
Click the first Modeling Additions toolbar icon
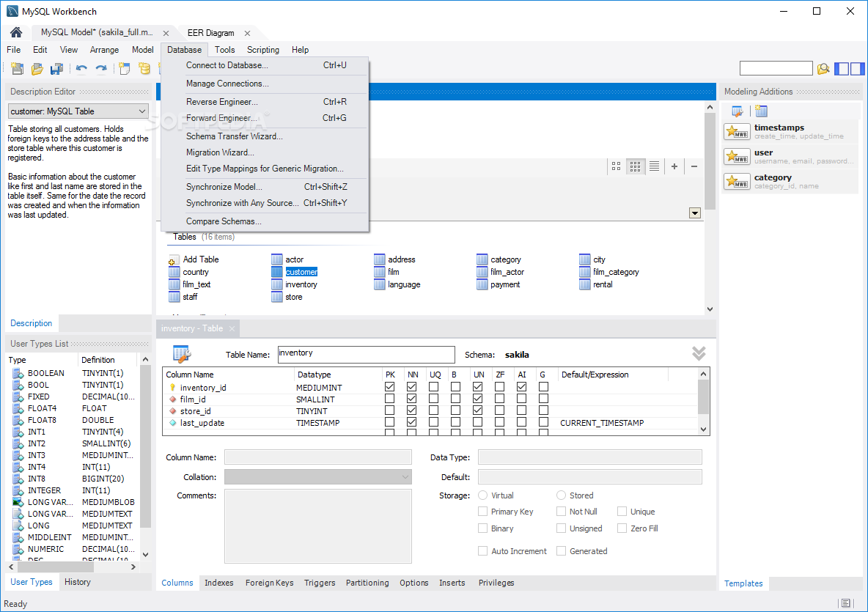pos(737,111)
